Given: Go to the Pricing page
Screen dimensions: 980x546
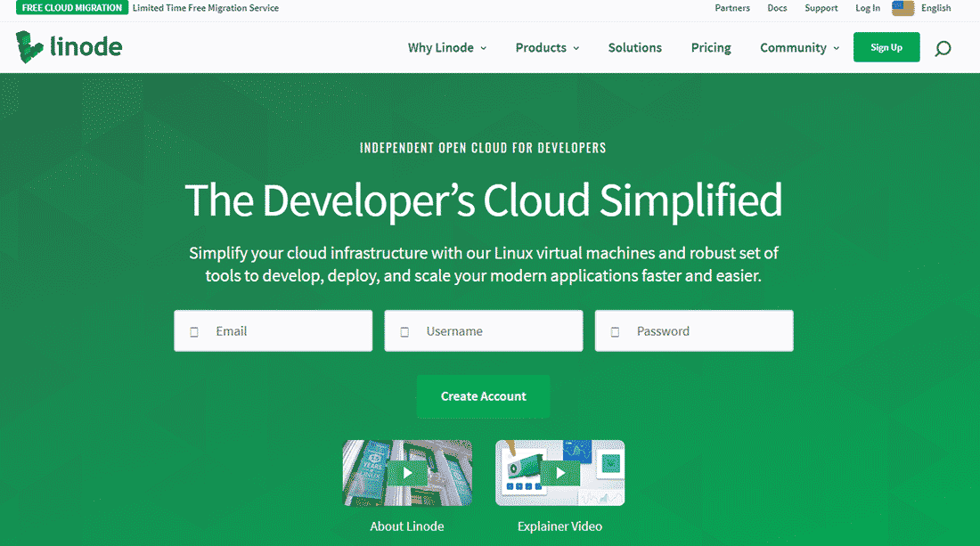Looking at the screenshot, I should tap(710, 48).
